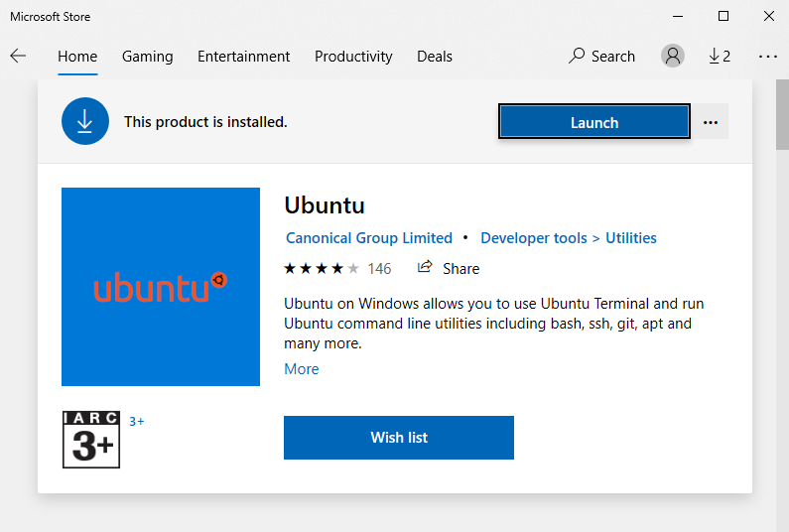The width and height of the screenshot is (789, 532).
Task: Open more options next to Launch
Action: (710, 122)
